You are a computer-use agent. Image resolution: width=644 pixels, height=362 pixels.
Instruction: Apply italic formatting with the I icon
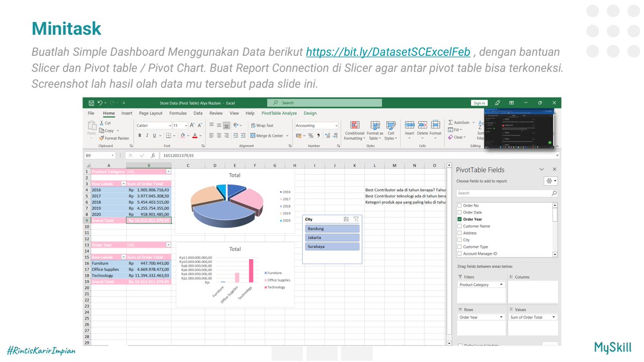(x=147, y=136)
